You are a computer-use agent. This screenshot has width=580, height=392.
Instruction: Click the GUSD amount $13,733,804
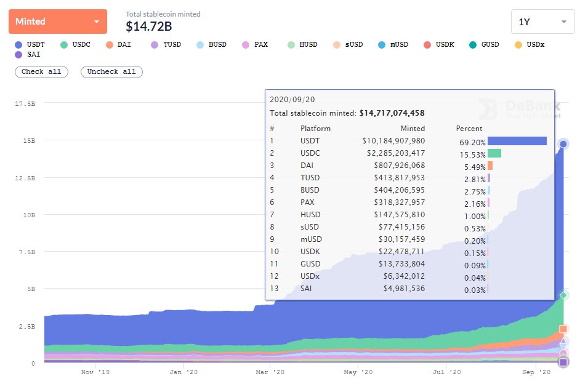[x=401, y=264]
